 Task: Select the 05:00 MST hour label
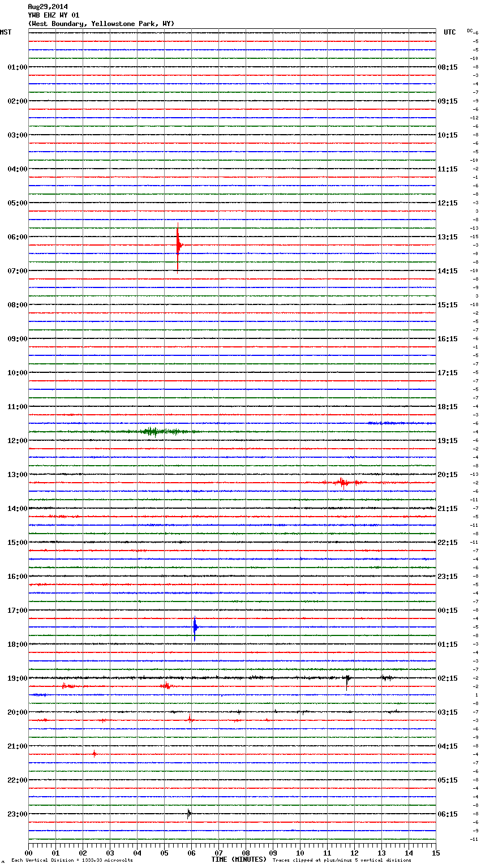click(x=18, y=203)
